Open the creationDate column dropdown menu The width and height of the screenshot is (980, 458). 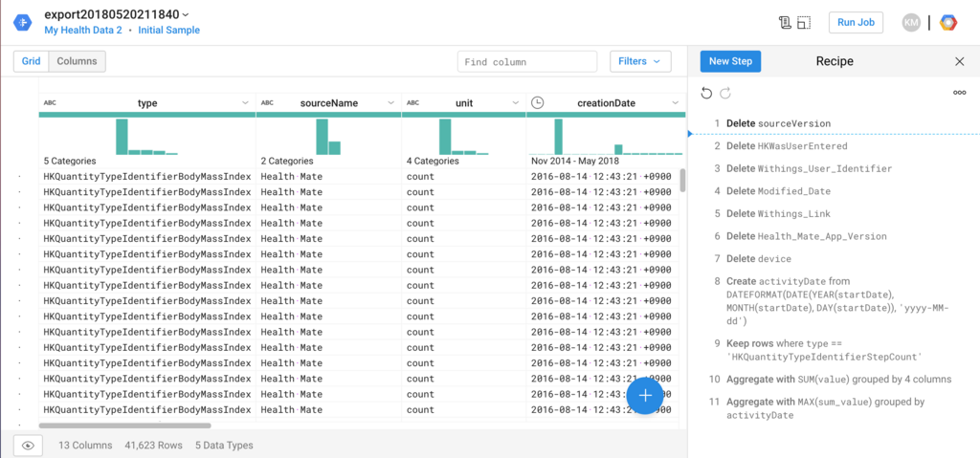click(675, 103)
